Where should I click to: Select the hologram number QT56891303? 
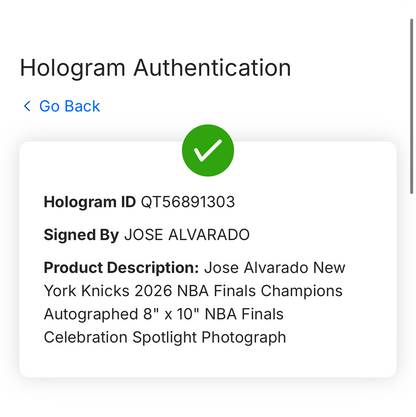click(x=188, y=202)
